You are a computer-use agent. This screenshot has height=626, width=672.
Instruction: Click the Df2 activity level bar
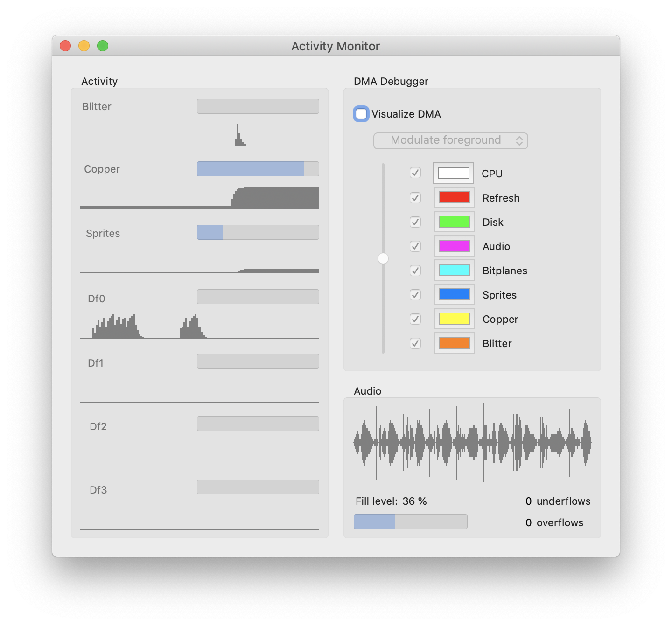click(258, 424)
